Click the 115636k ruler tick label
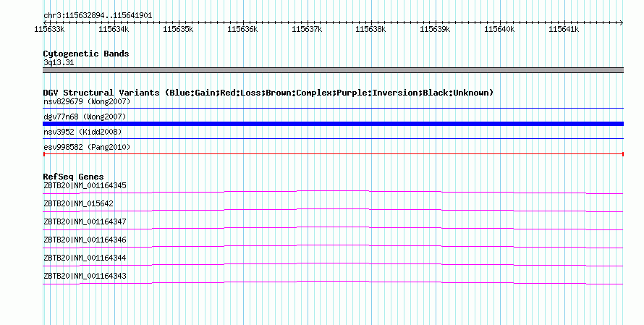 tap(242, 29)
